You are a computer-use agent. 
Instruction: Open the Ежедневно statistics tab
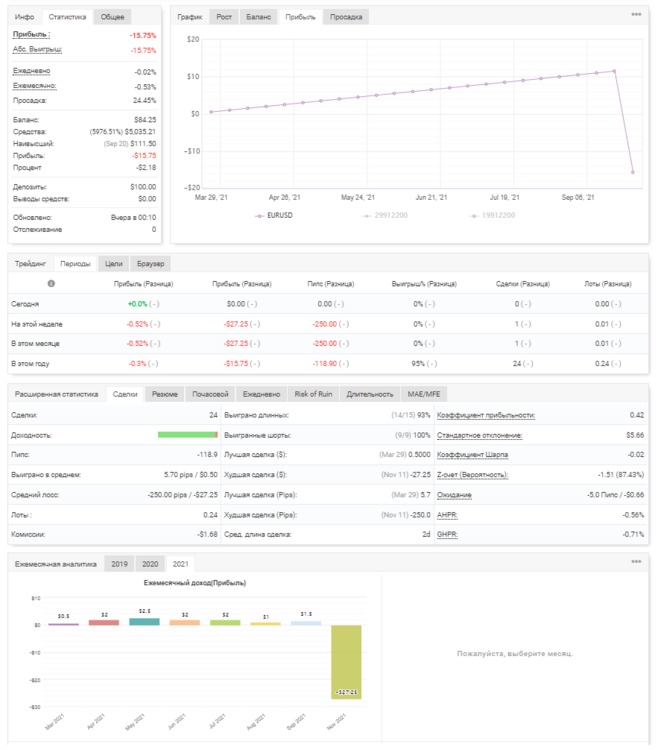tap(262, 394)
